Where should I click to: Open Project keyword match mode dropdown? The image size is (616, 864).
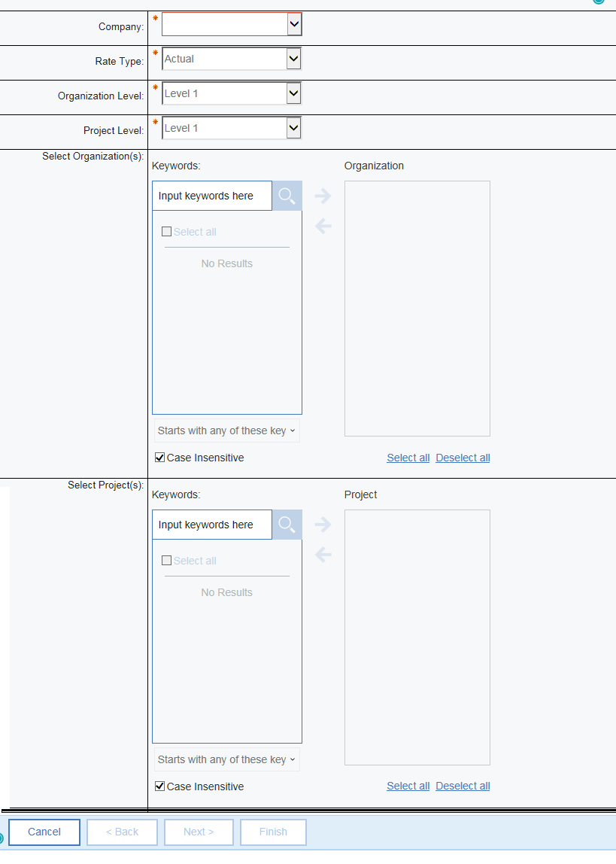[x=226, y=760]
